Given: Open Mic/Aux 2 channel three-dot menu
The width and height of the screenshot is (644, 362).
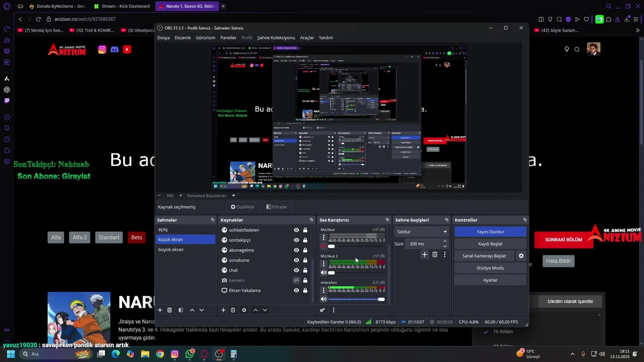Looking at the screenshot, I should pyautogui.click(x=324, y=263).
